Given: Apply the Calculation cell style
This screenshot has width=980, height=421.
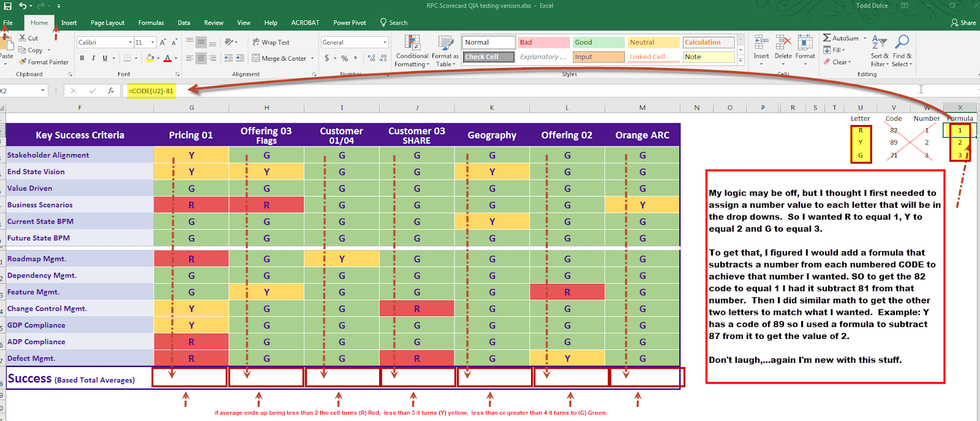Looking at the screenshot, I should pyautogui.click(x=709, y=42).
